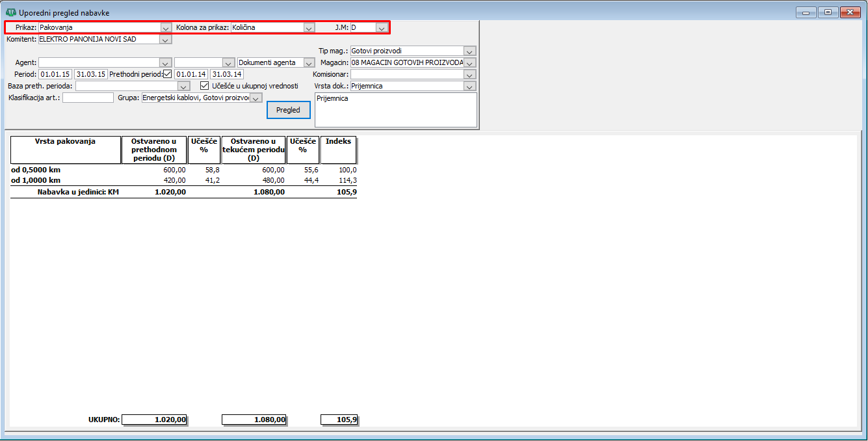The image size is (868, 441).
Task: Click the Pregled button
Action: click(x=288, y=110)
